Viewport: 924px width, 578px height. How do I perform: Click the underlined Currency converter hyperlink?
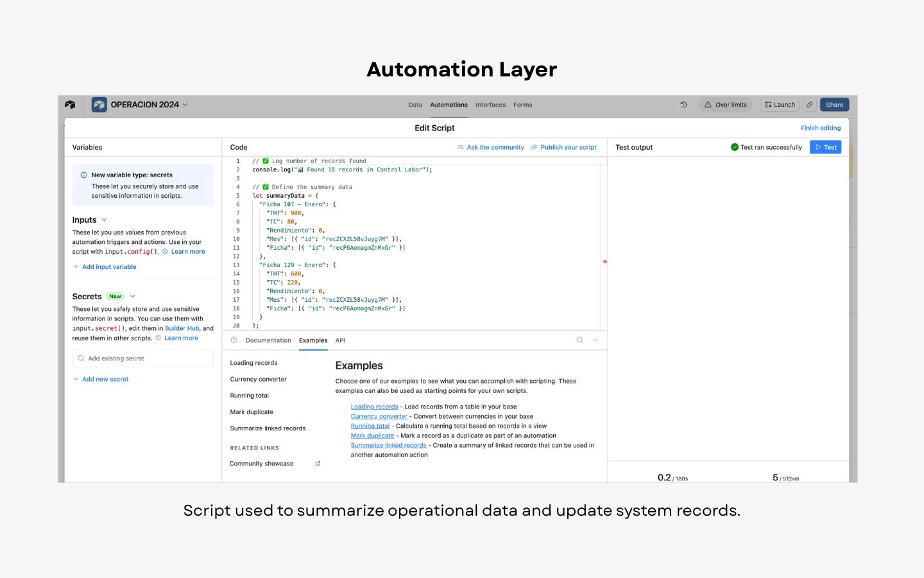379,416
